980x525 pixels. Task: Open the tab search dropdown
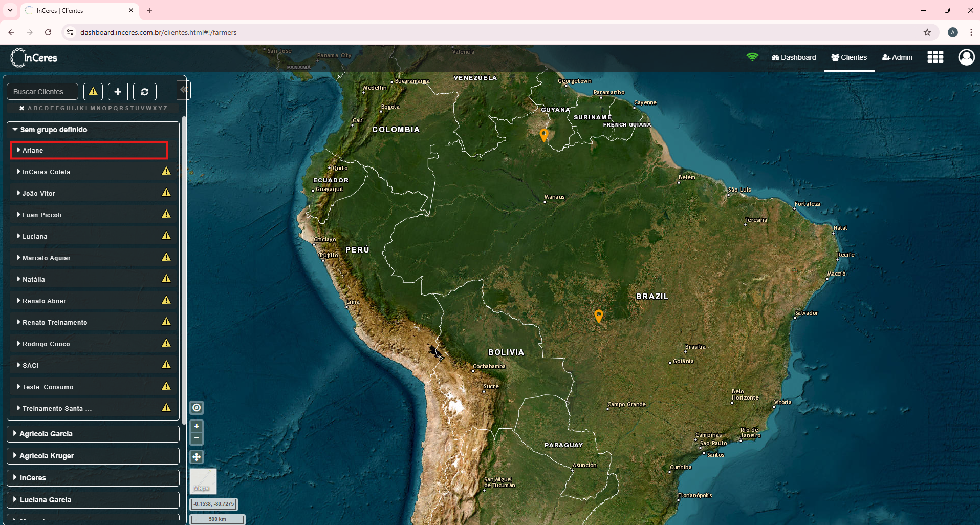pyautogui.click(x=10, y=10)
